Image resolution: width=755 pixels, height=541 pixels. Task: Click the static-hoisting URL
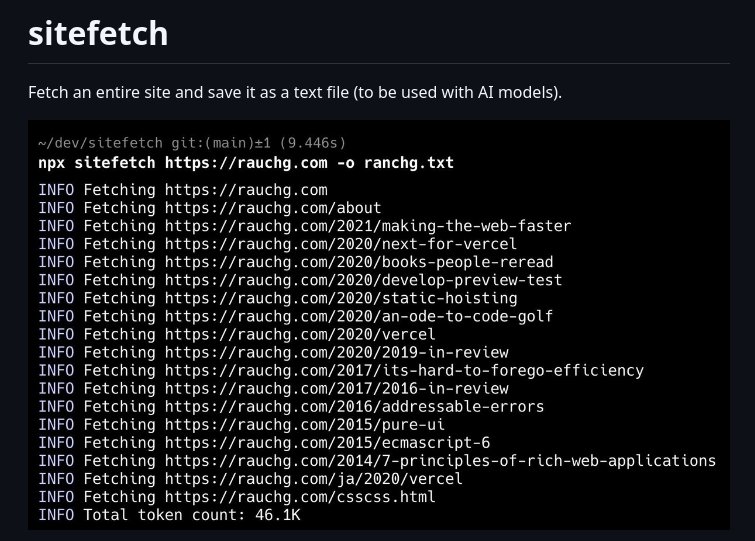click(341, 298)
